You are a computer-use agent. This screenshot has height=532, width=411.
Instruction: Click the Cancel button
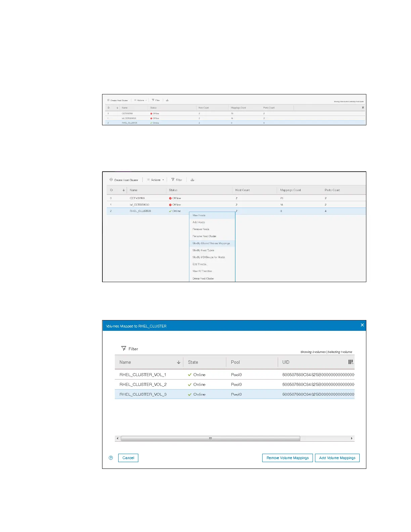click(x=128, y=458)
